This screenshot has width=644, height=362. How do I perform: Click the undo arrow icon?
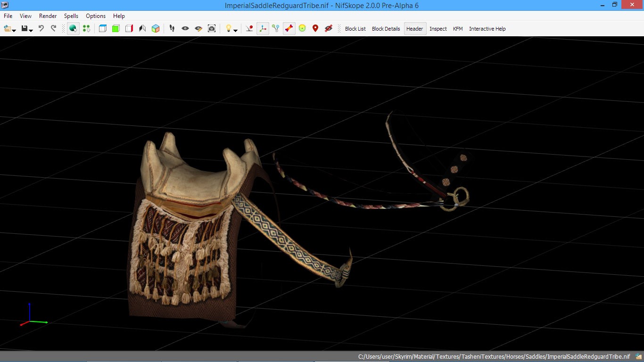41,29
